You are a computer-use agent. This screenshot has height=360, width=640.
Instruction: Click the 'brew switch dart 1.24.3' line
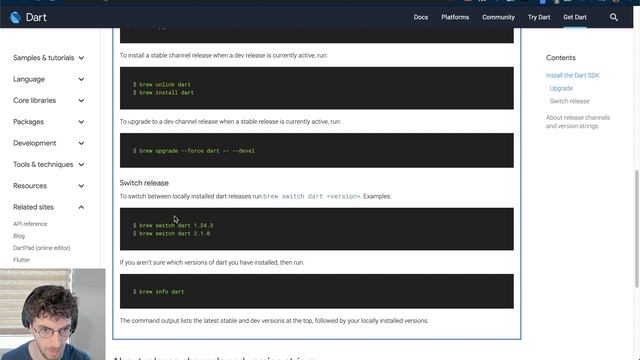pyautogui.click(x=176, y=225)
